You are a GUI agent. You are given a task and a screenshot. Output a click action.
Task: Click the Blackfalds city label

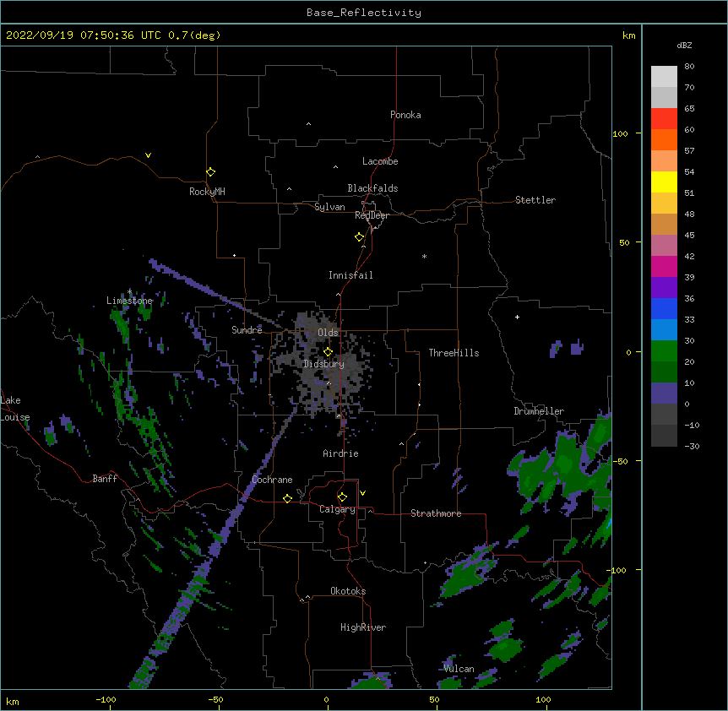pyautogui.click(x=372, y=188)
